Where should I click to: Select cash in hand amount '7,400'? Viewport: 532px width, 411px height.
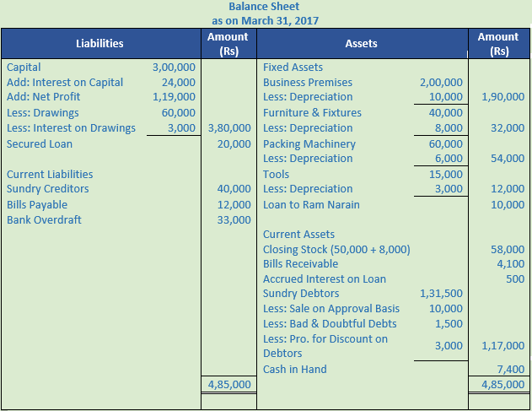511,369
